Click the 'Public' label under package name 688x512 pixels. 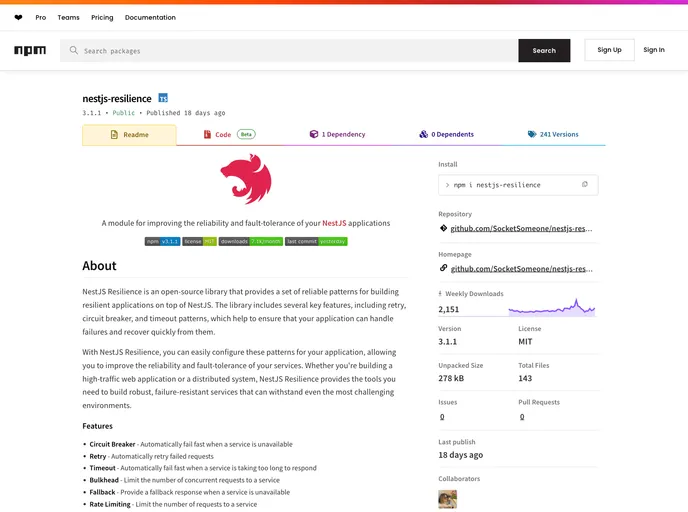click(x=123, y=113)
